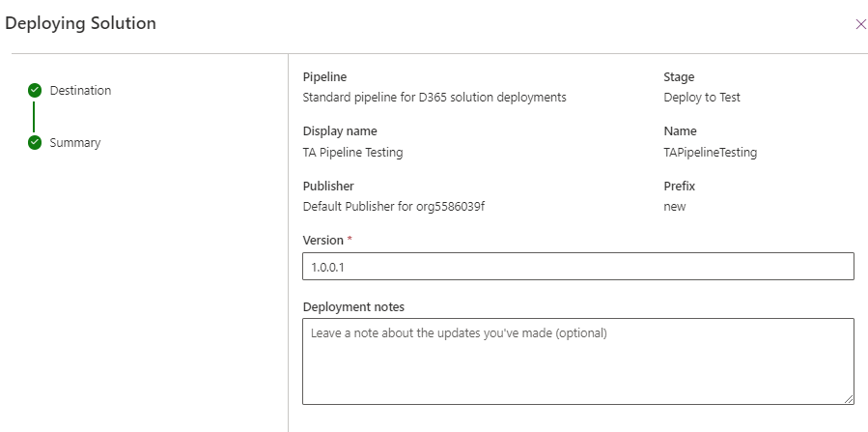
Task: Click the 'TAPipelineTesting' name value
Action: (710, 152)
